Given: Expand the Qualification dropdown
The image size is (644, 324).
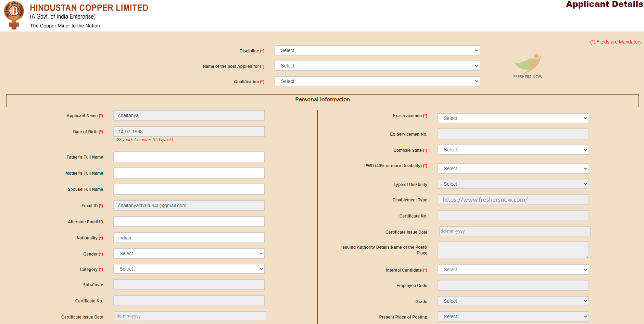Looking at the screenshot, I should click(377, 81).
